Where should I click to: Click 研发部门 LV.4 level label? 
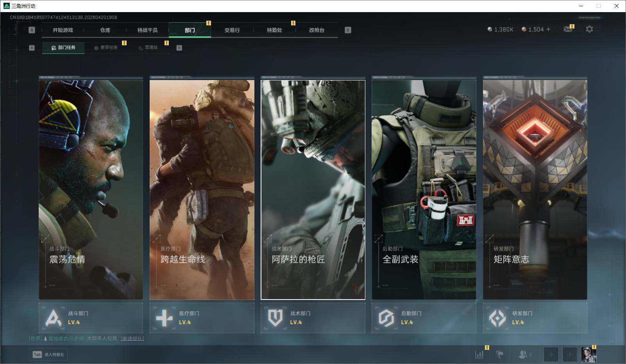click(518, 323)
